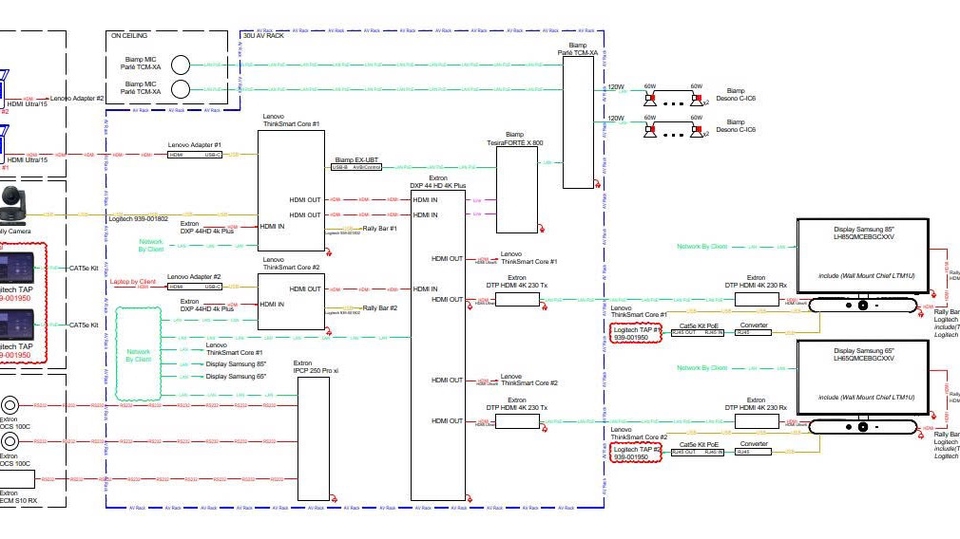Select the lower DTP HDMI 4K 230 Tx box
Viewport: 960px width, 539px height.
[517, 421]
